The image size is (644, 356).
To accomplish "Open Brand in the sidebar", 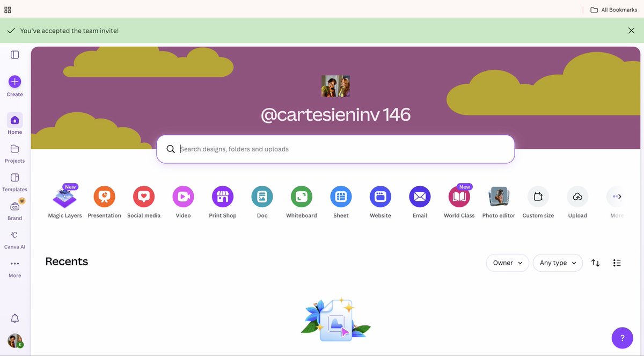I will pos(15,210).
